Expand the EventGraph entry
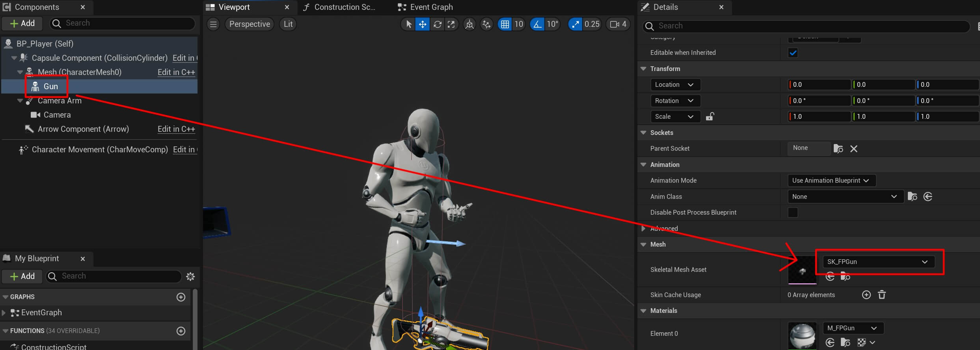Image resolution: width=980 pixels, height=350 pixels. [x=4, y=313]
